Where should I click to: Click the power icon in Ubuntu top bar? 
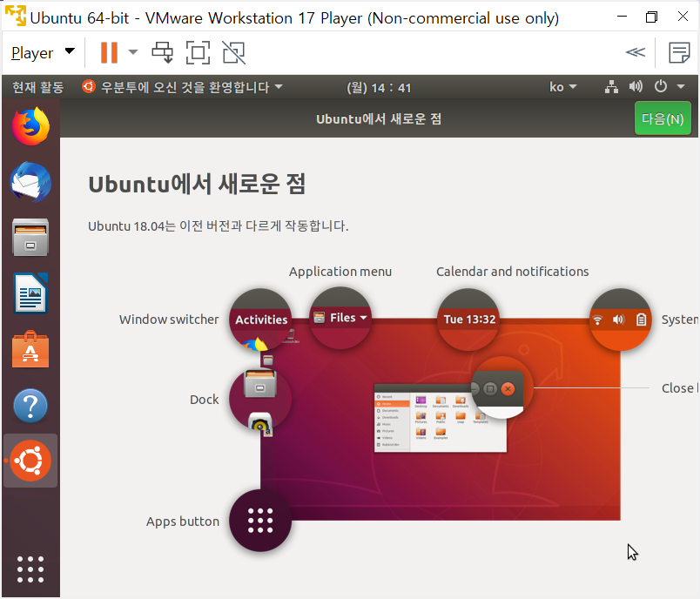point(661,86)
